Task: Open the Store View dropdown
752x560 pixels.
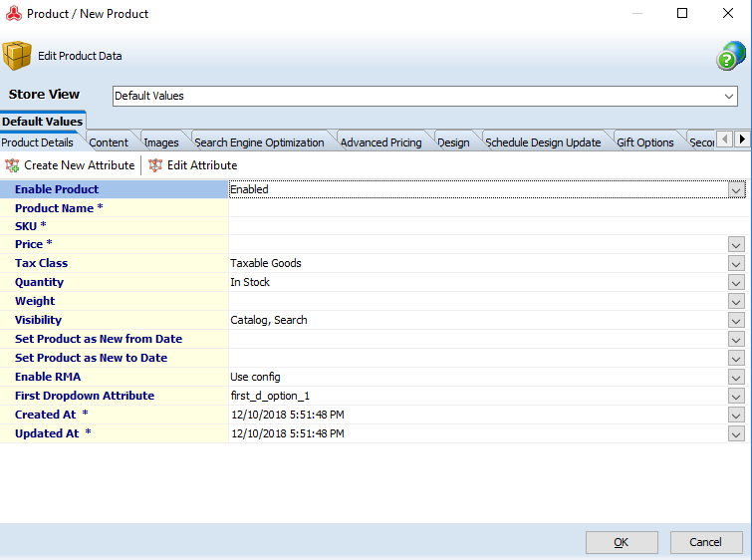Action: [728, 96]
